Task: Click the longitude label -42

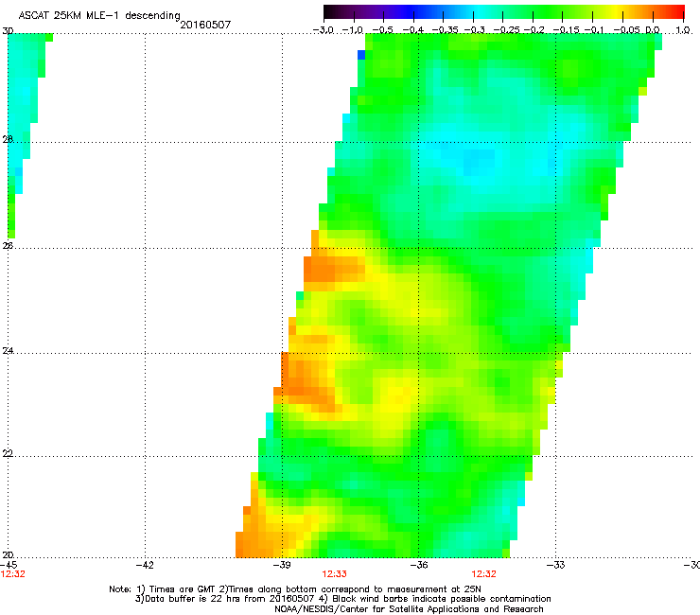Action: pos(145,565)
